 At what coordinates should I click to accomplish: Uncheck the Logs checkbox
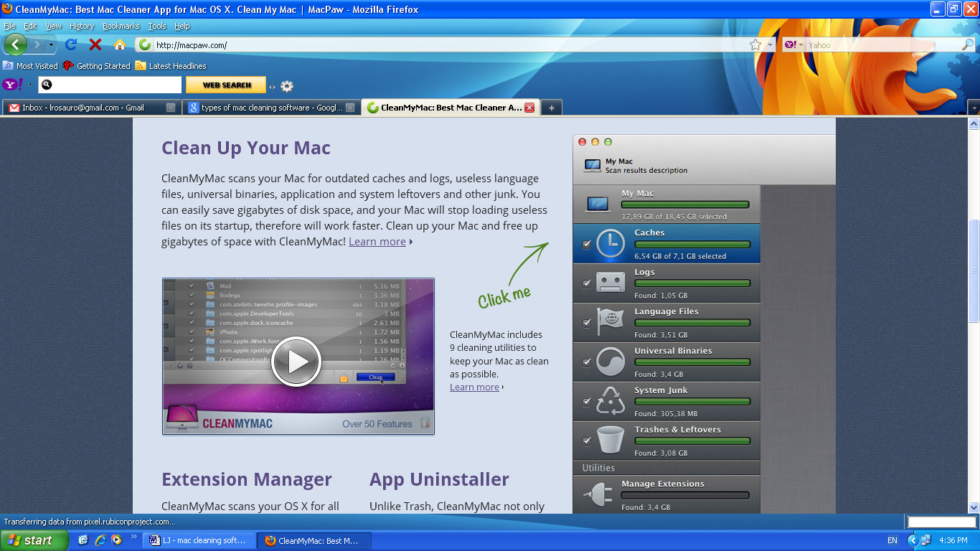coord(587,283)
